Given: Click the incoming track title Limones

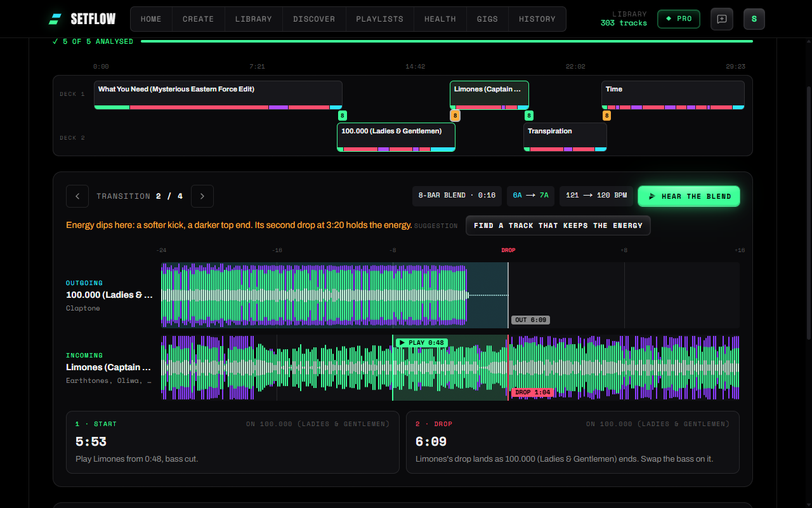Looking at the screenshot, I should click(108, 368).
